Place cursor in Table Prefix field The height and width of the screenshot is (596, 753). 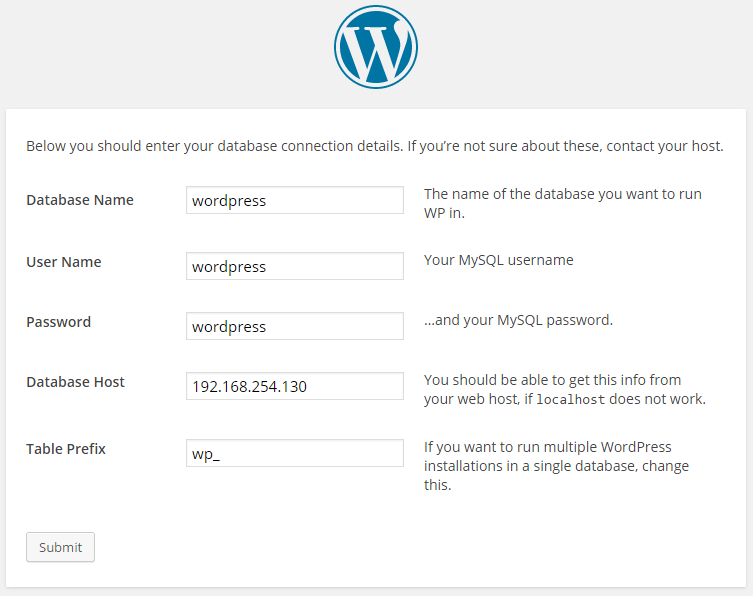click(x=295, y=453)
